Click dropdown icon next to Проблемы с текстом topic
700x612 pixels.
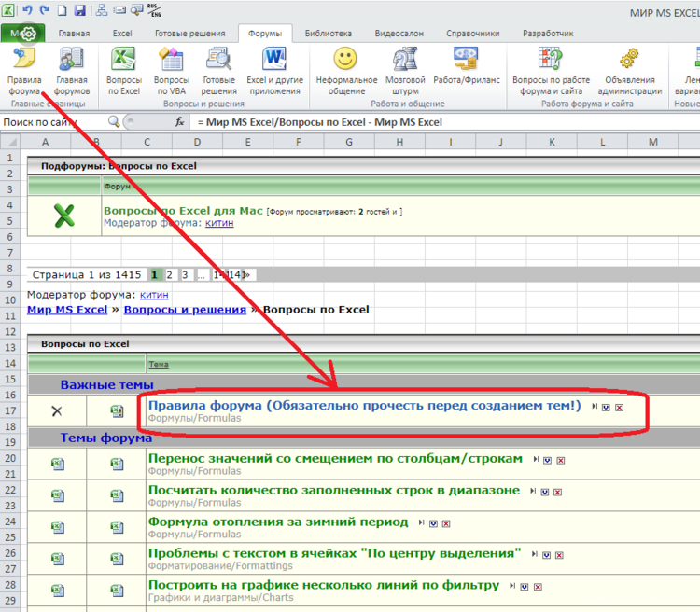pyautogui.click(x=546, y=555)
